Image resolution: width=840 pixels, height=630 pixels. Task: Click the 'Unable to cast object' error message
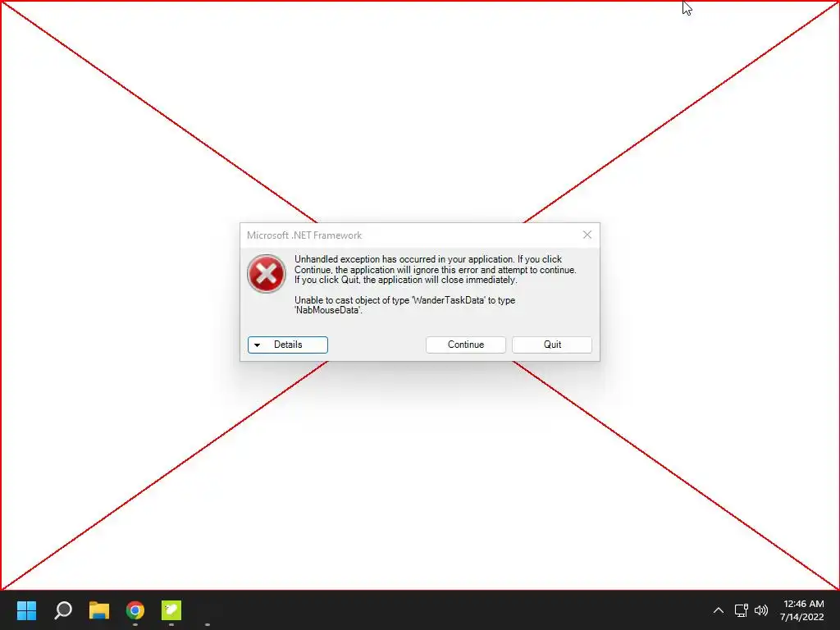point(404,305)
